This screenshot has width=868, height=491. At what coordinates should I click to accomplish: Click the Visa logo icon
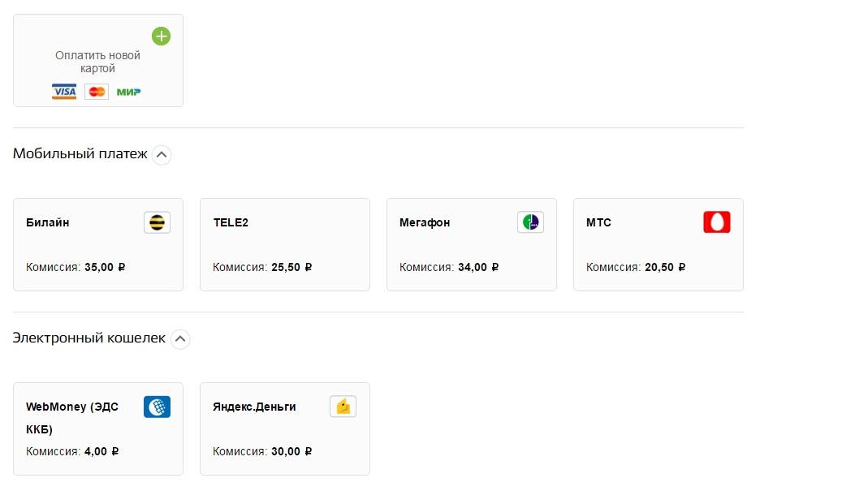[x=64, y=92]
